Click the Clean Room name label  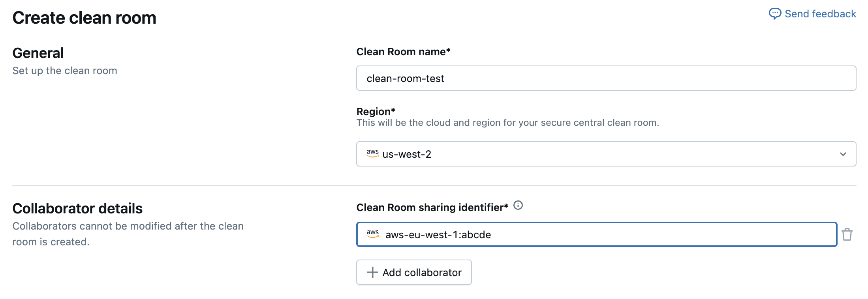click(403, 52)
